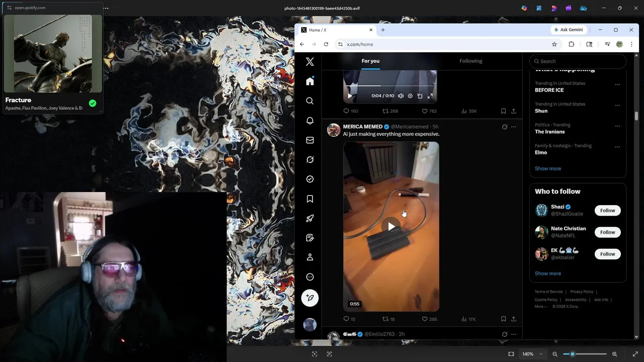Share the post with 762 likes
The height and width of the screenshot is (362, 644).
tap(514, 111)
